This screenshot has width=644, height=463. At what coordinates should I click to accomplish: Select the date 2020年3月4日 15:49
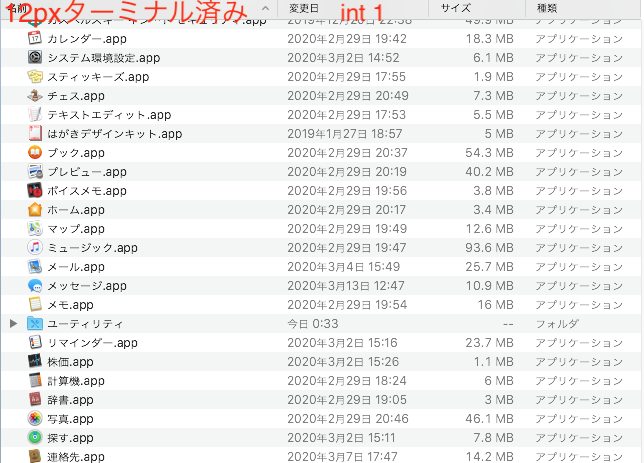coord(343,267)
